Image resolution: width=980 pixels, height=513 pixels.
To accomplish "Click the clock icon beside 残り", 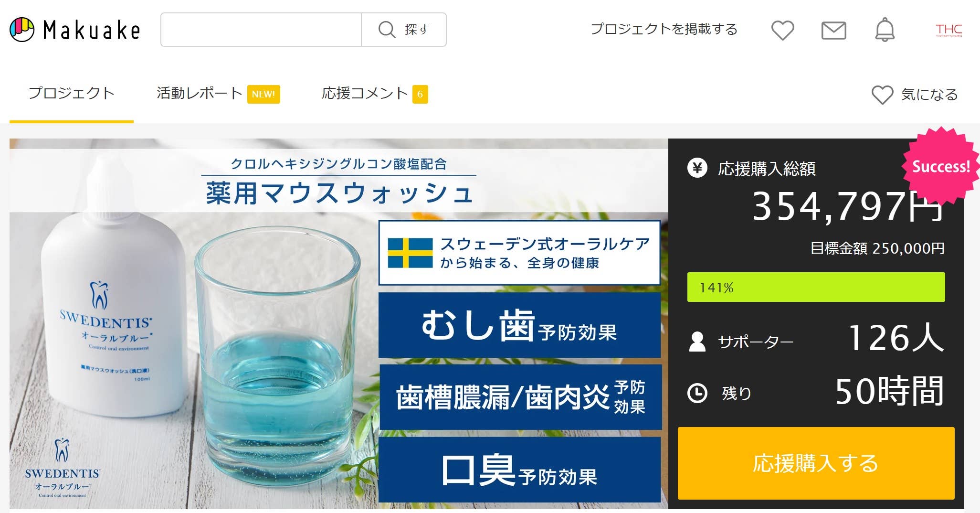I will coord(697,393).
